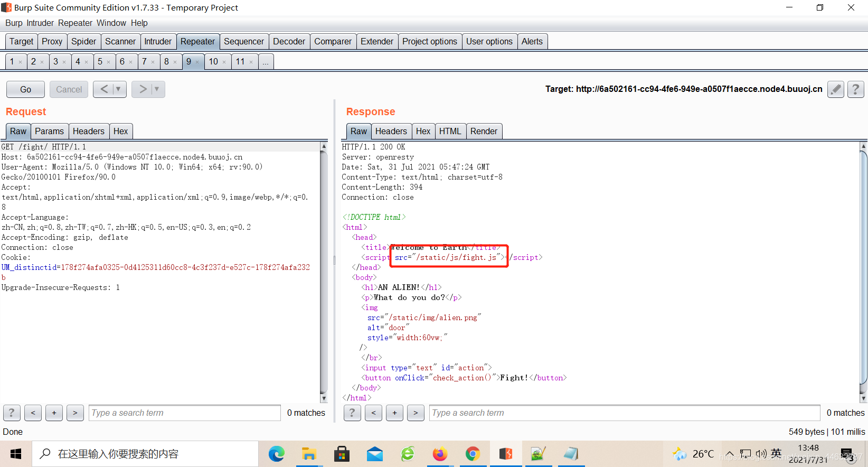This screenshot has height=467, width=868.
Task: Close Repeater sub-tab 3
Action: (x=64, y=62)
